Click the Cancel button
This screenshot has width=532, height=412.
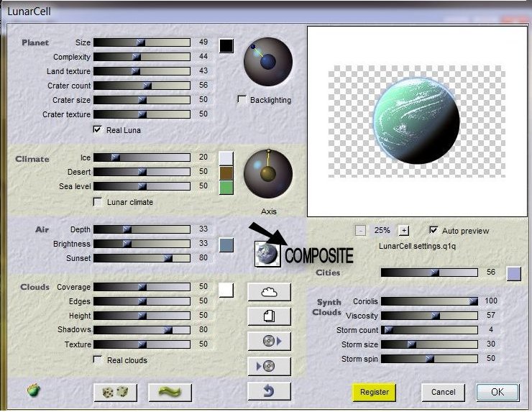443,393
